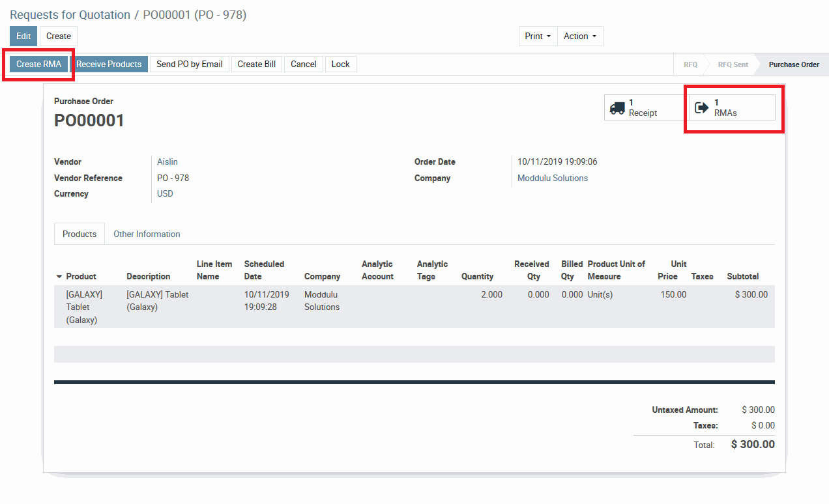Sort by Line Item Name column header
829x504 pixels.
214,270
